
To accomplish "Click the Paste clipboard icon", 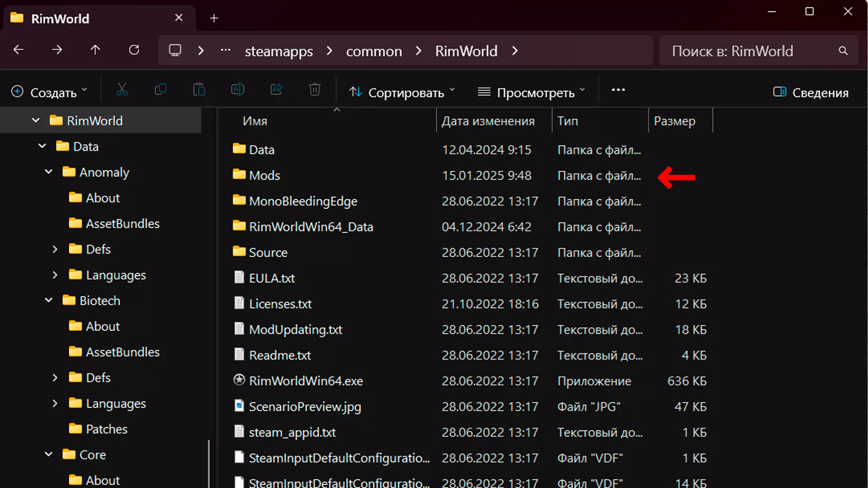I will coord(199,90).
